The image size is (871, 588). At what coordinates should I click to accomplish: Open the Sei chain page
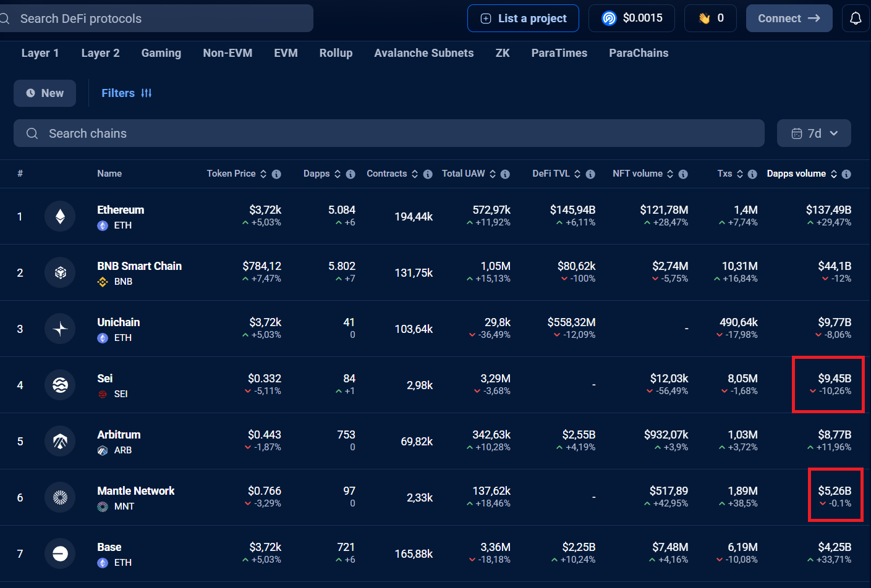[x=104, y=379]
